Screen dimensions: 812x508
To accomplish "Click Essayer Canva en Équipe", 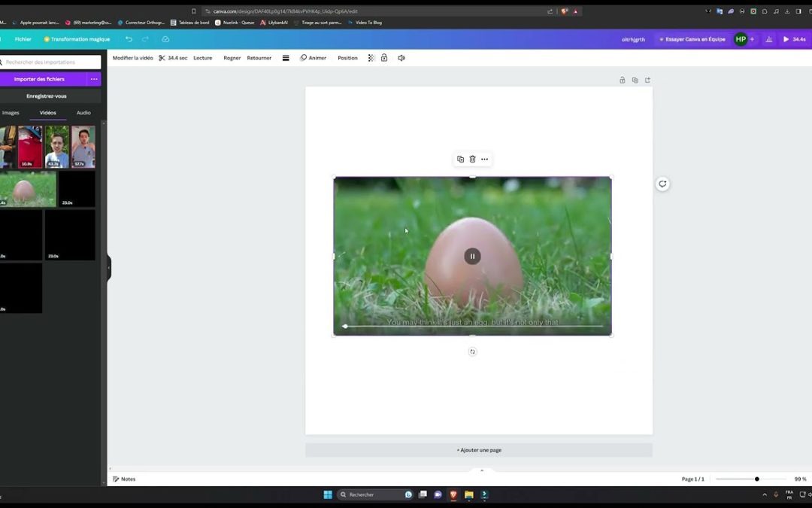I will [x=692, y=39].
